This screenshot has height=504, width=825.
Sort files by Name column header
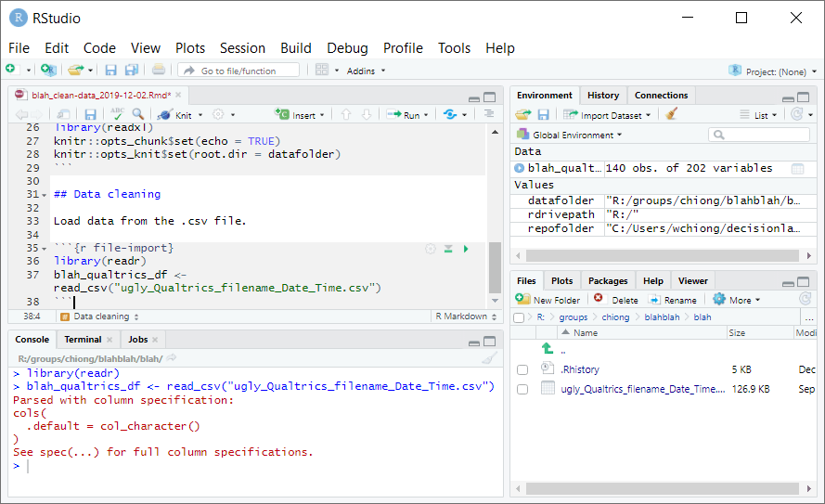[x=585, y=333]
